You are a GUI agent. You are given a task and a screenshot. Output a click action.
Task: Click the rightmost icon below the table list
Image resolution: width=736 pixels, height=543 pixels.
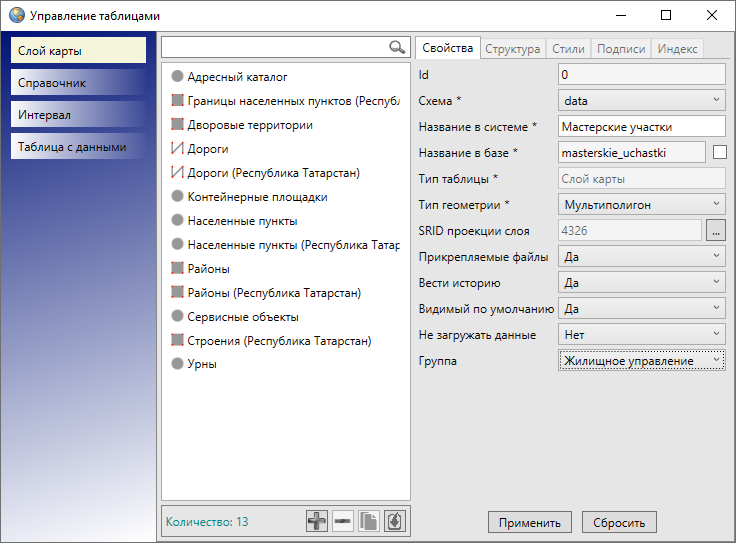pyautogui.click(x=395, y=521)
